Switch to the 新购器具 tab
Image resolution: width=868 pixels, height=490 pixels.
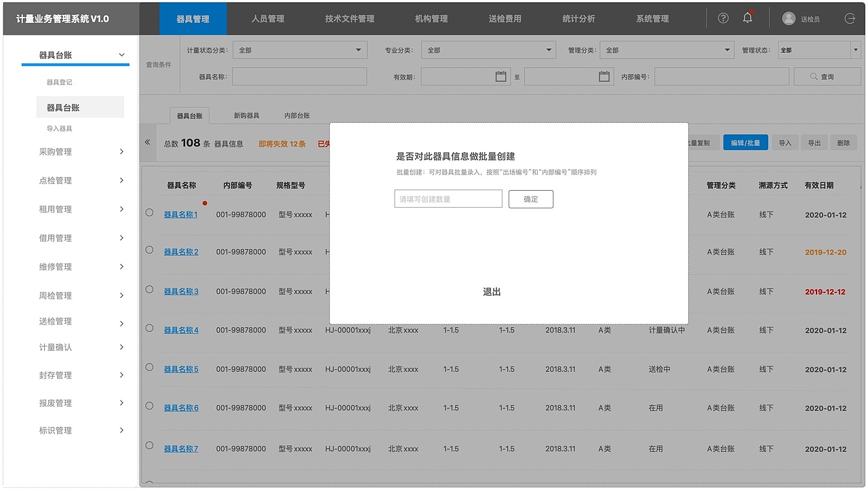247,116
